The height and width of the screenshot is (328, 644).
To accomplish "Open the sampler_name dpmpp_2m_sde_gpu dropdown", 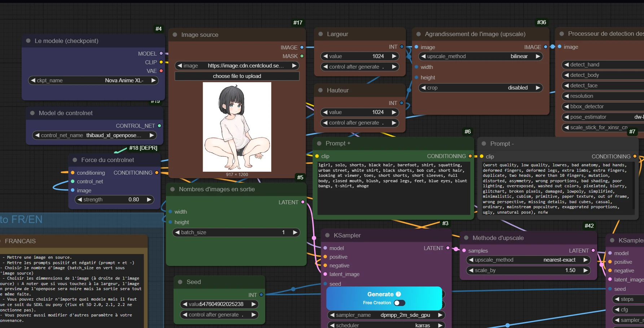I will pos(386,315).
